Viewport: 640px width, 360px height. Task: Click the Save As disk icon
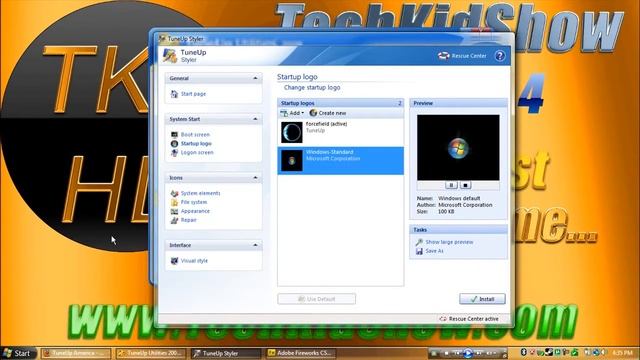pyautogui.click(x=419, y=251)
